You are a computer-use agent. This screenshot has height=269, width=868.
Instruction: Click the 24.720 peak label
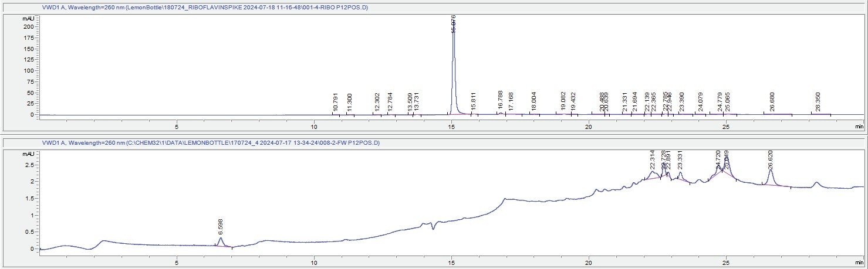tap(719, 158)
